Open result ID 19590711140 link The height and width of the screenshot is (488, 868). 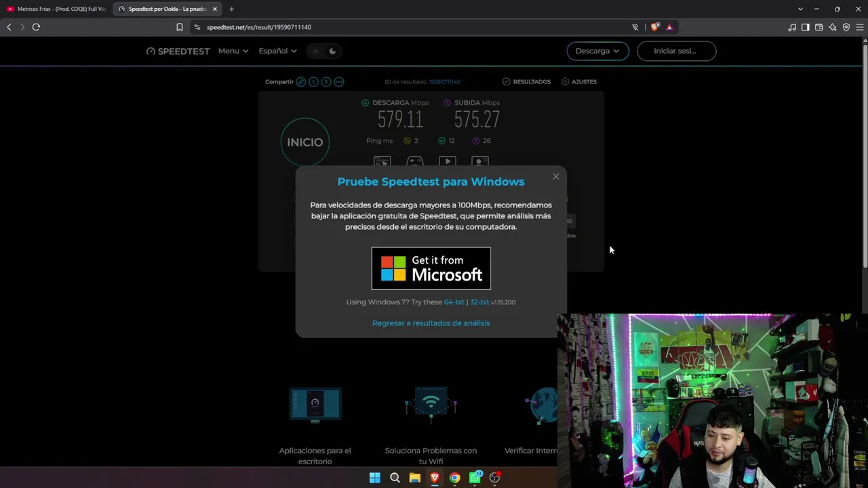click(444, 82)
